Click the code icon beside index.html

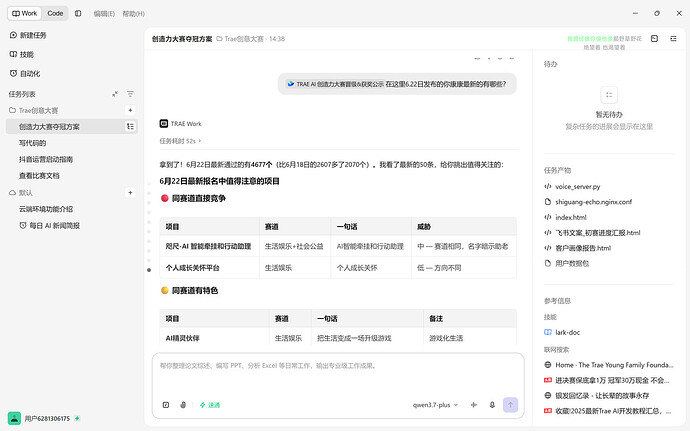(548, 217)
